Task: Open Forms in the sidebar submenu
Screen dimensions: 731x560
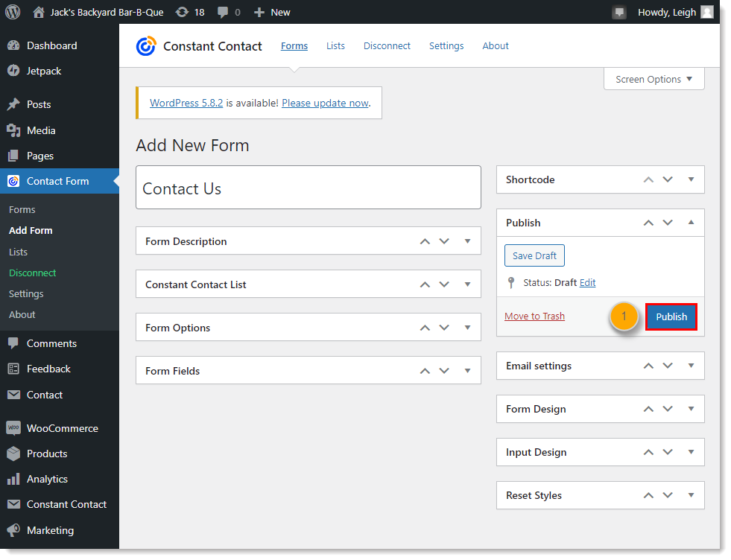Action: 22,210
